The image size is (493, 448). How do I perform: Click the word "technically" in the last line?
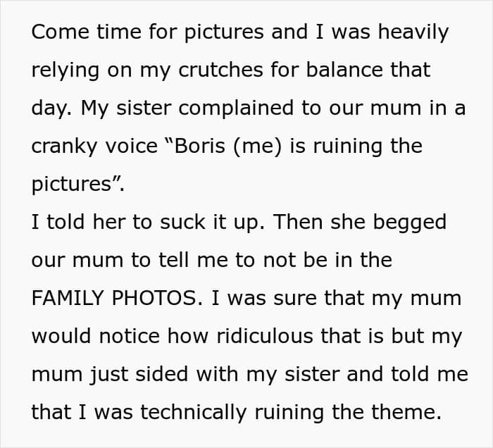click(x=194, y=412)
